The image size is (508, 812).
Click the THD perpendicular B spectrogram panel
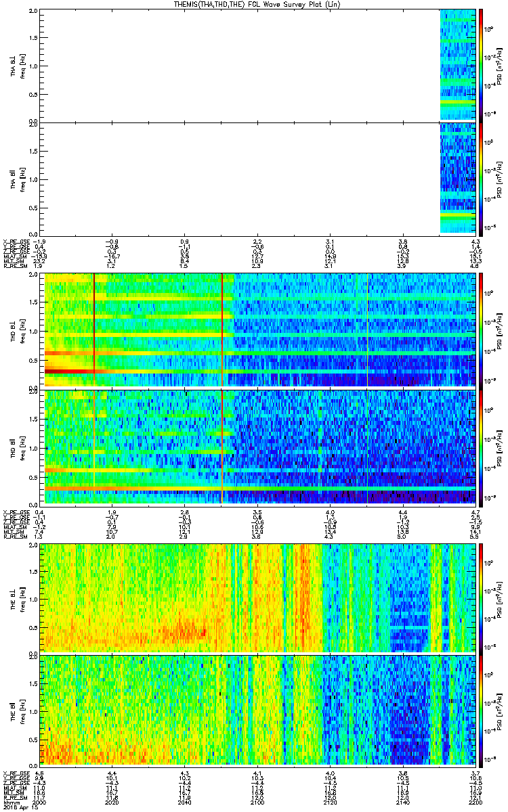[258, 330]
